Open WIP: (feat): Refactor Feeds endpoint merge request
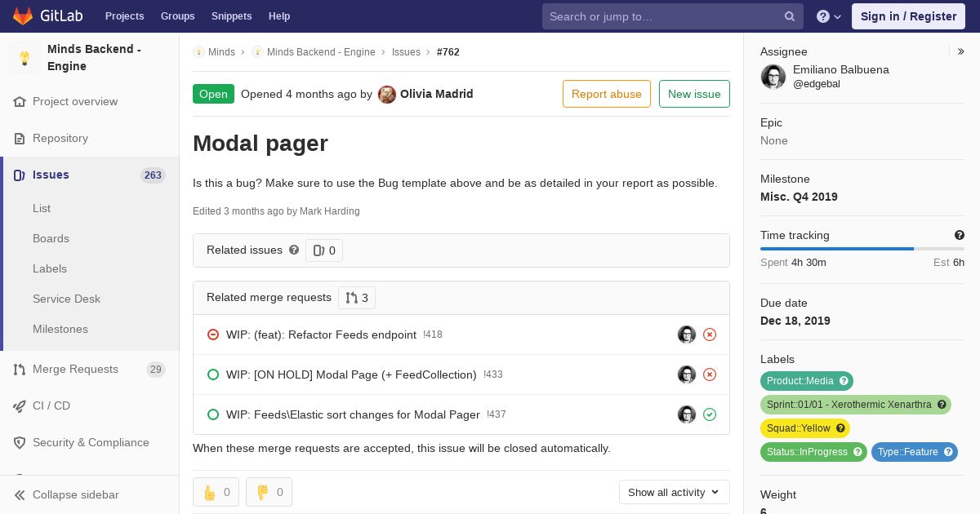 pyautogui.click(x=321, y=335)
